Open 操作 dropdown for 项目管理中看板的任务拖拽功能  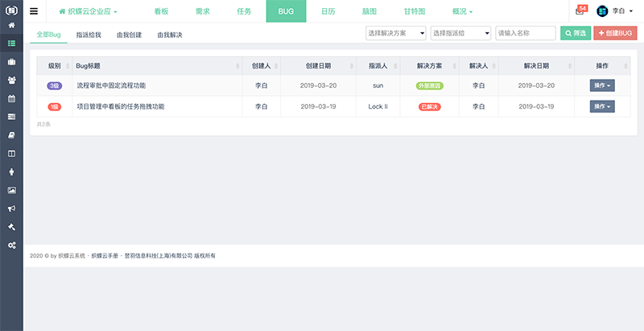(602, 106)
